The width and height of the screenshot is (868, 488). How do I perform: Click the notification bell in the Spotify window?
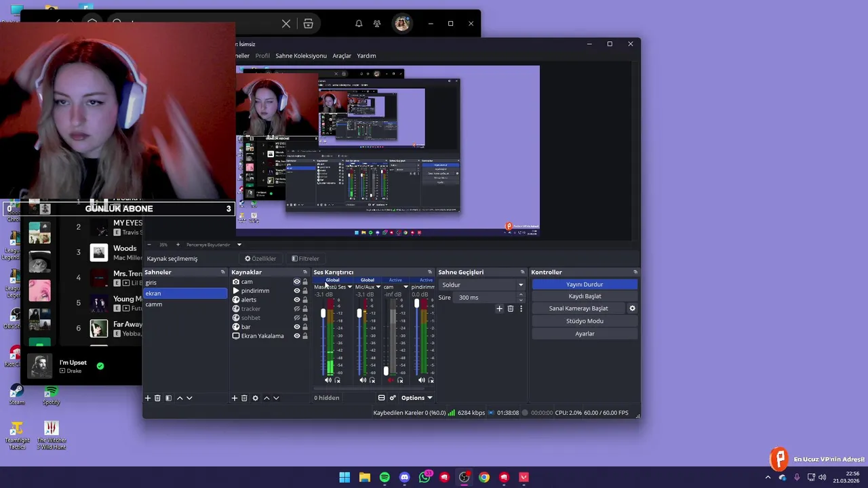click(359, 24)
